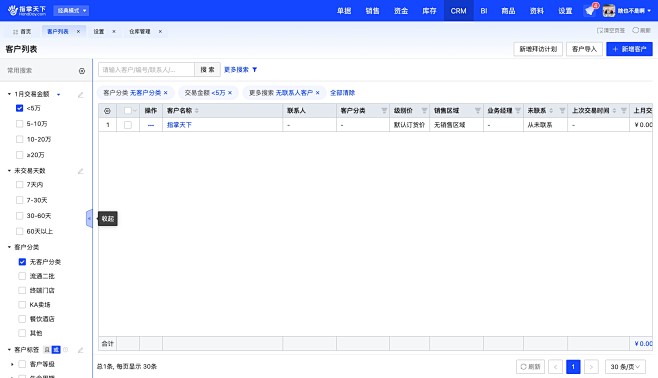Open the 单据 menu
This screenshot has width=658, height=378.
[x=344, y=10]
